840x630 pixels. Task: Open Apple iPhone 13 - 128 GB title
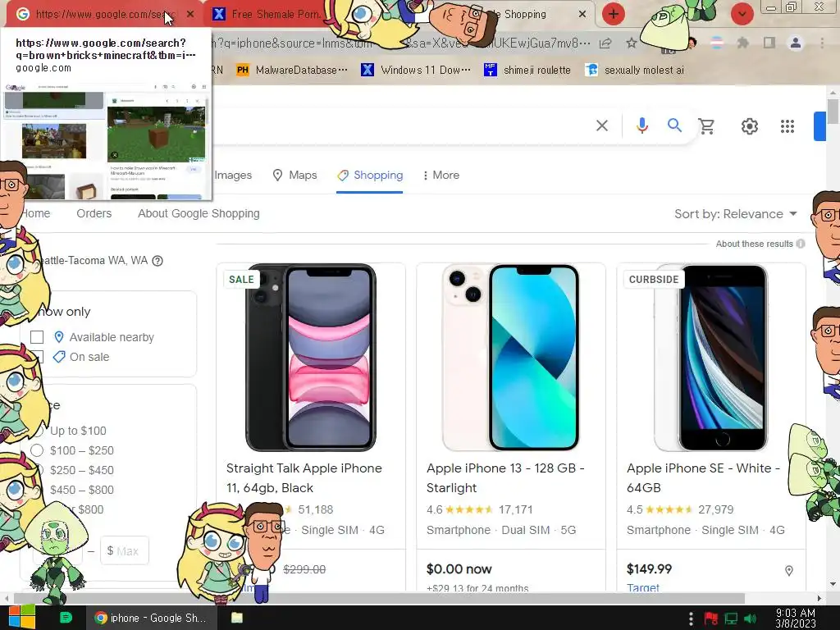505,478
